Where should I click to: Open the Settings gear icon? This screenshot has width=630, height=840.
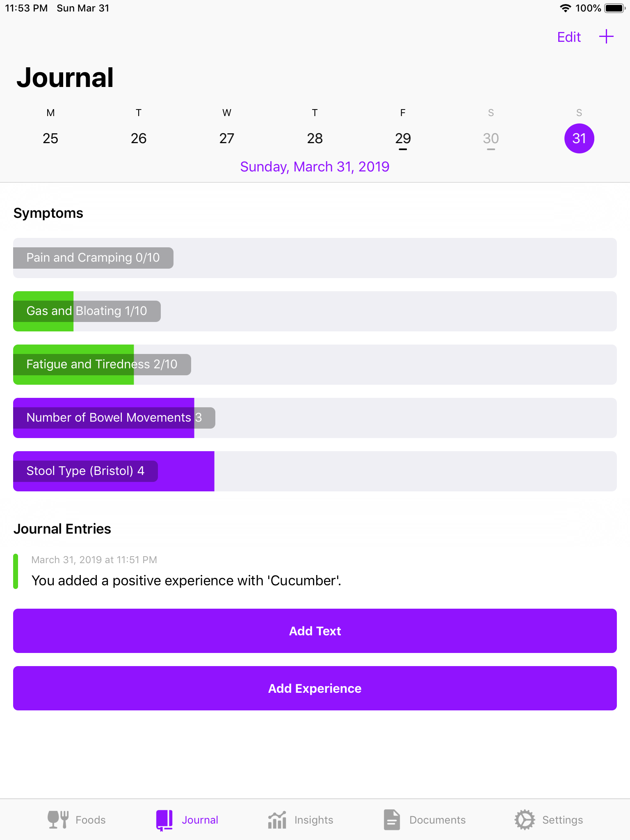[525, 819]
